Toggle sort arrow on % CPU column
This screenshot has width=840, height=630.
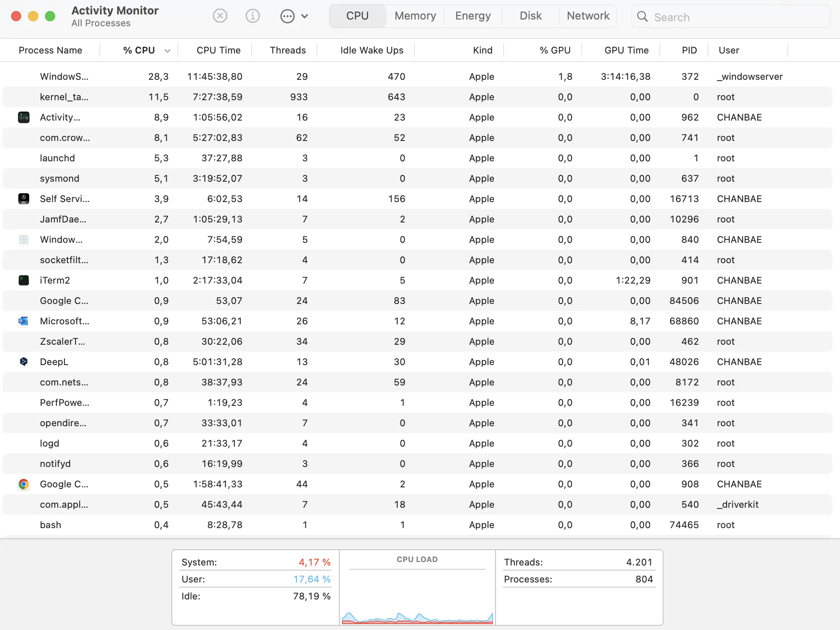[x=168, y=51]
